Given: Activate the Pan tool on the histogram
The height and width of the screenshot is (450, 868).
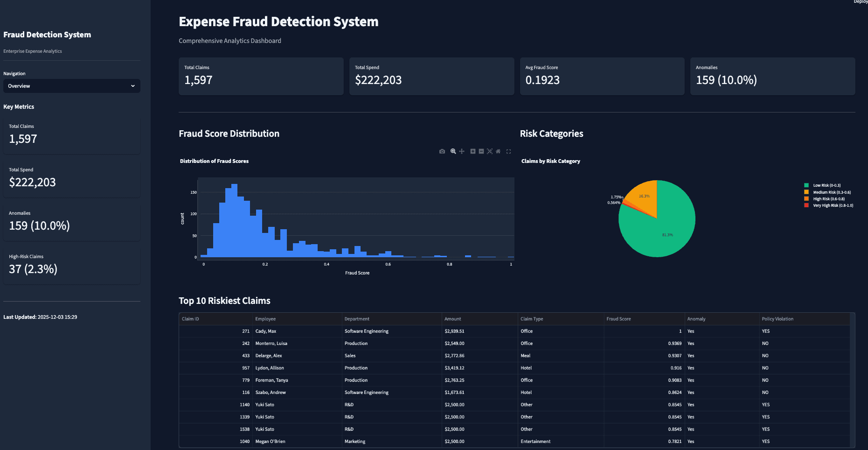Looking at the screenshot, I should tap(462, 151).
